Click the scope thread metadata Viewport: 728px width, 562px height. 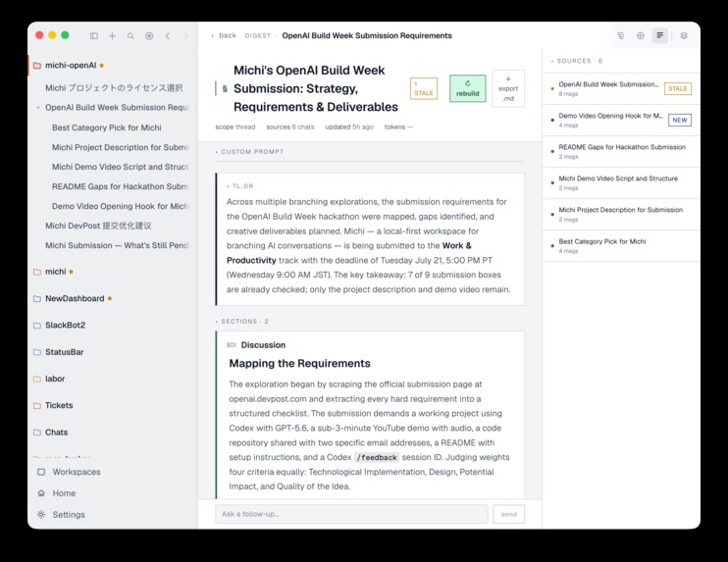coord(234,127)
